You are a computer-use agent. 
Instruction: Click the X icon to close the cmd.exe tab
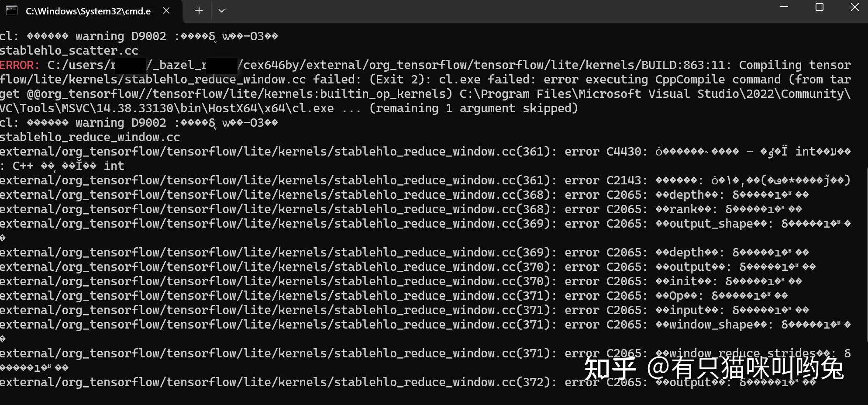point(165,10)
